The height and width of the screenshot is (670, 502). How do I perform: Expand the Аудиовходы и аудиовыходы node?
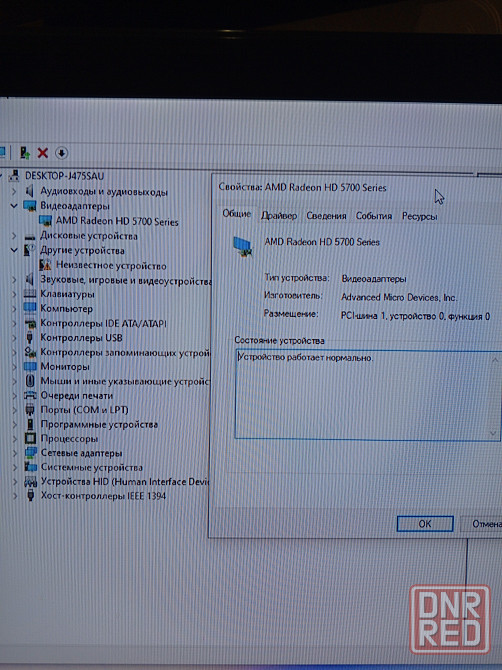tap(14, 191)
